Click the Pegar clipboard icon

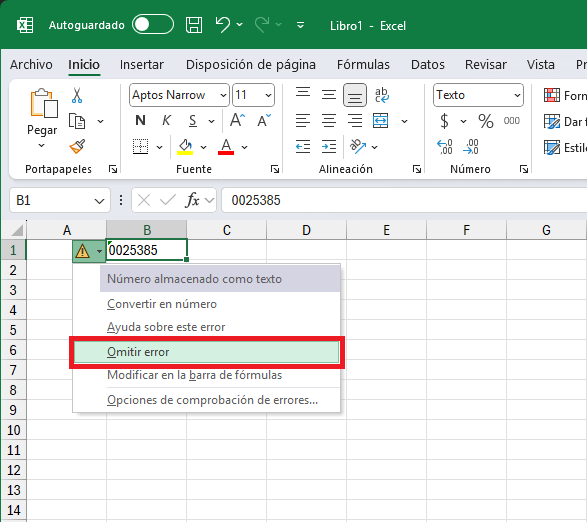(x=43, y=103)
